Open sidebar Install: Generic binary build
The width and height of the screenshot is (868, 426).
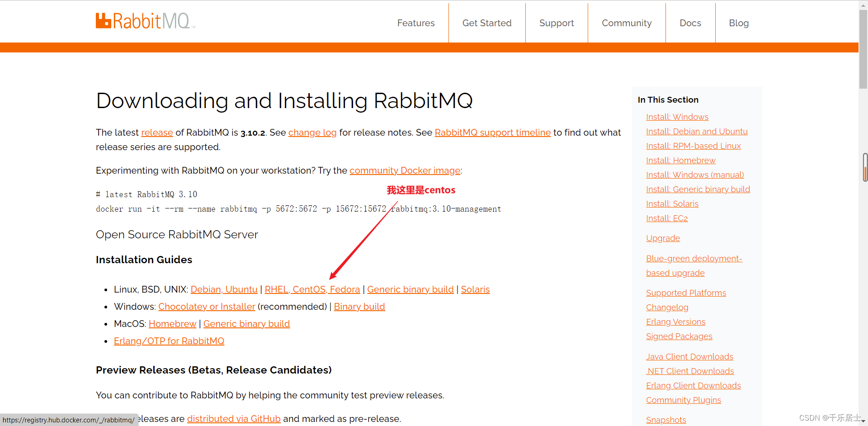pos(698,189)
